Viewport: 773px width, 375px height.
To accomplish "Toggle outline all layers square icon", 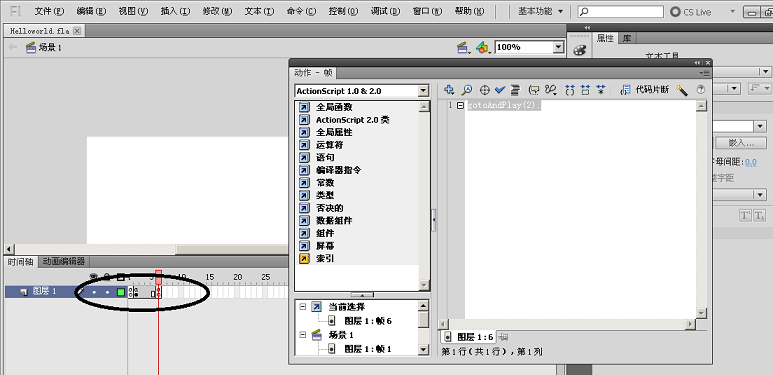I will tap(120, 277).
